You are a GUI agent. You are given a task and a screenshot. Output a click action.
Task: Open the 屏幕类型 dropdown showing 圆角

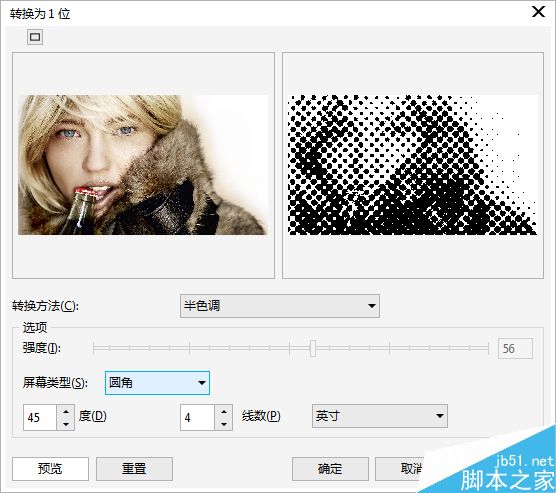(x=157, y=383)
